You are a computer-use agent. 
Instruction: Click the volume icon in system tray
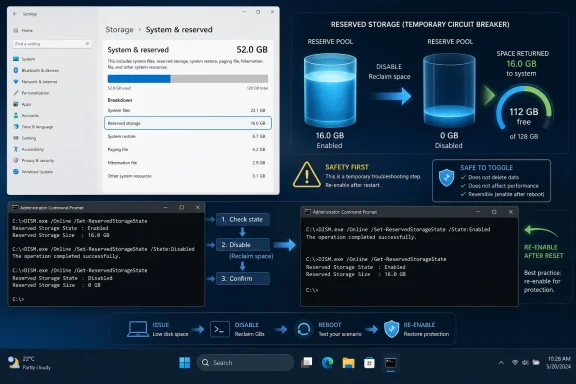(x=525, y=363)
